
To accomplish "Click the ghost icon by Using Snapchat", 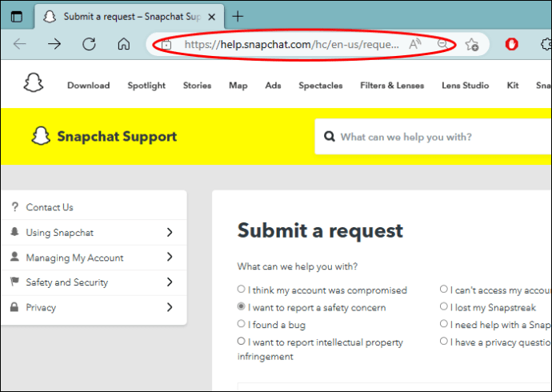I will click(14, 231).
